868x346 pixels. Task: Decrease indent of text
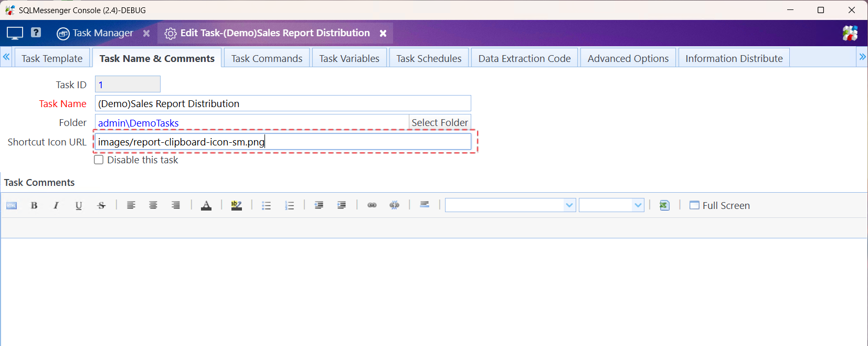click(319, 205)
